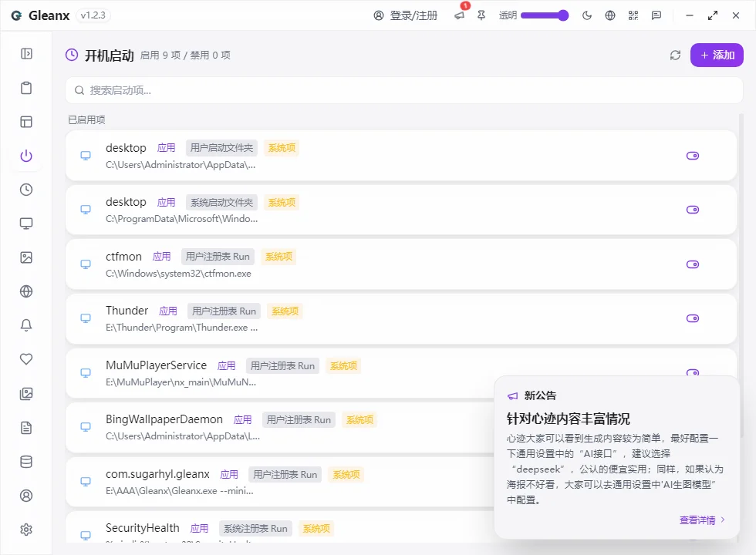The width and height of the screenshot is (756, 555).
Task: Click path C:\Windows\system32\ctfmon.exe
Action: [x=178, y=274]
